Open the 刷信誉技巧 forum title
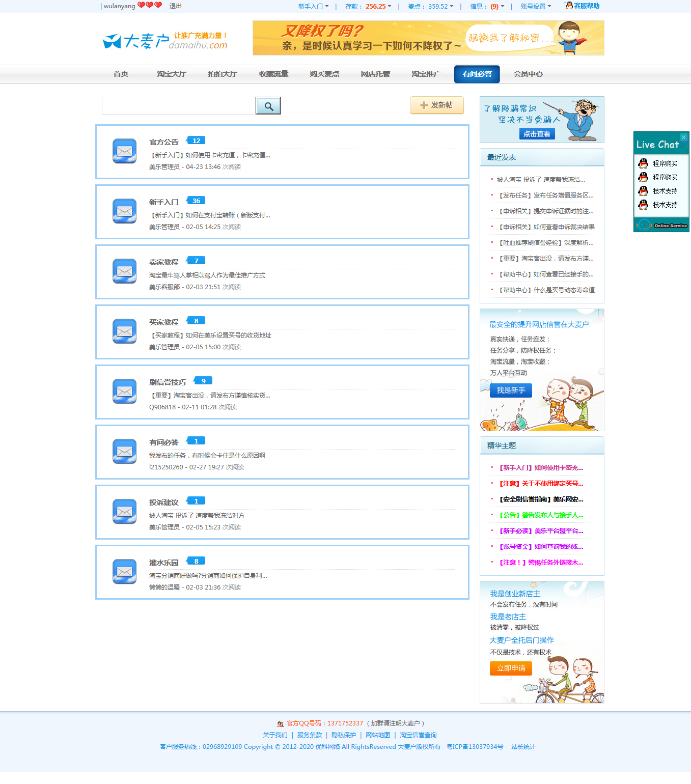This screenshot has width=691, height=784. [x=168, y=382]
